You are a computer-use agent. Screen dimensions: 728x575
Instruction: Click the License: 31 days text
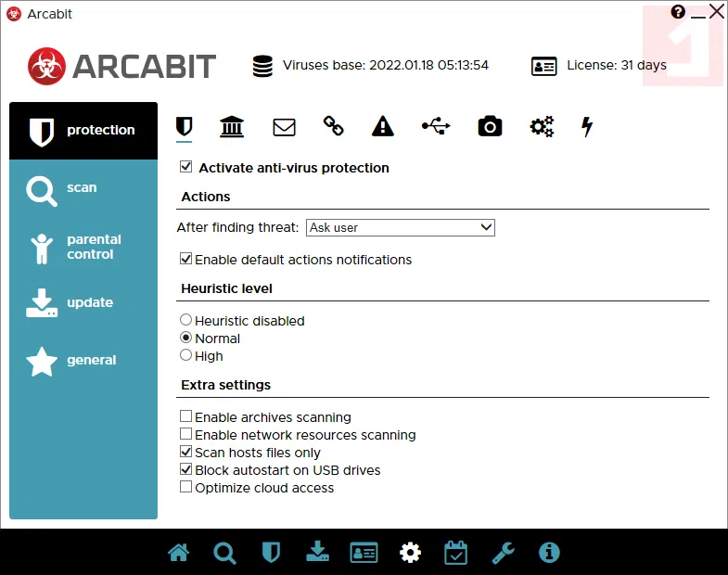[617, 66]
